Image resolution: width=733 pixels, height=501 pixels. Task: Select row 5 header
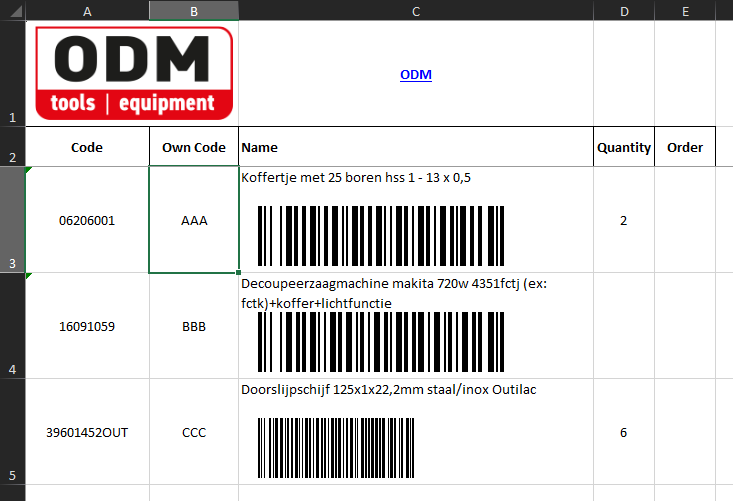pos(13,432)
